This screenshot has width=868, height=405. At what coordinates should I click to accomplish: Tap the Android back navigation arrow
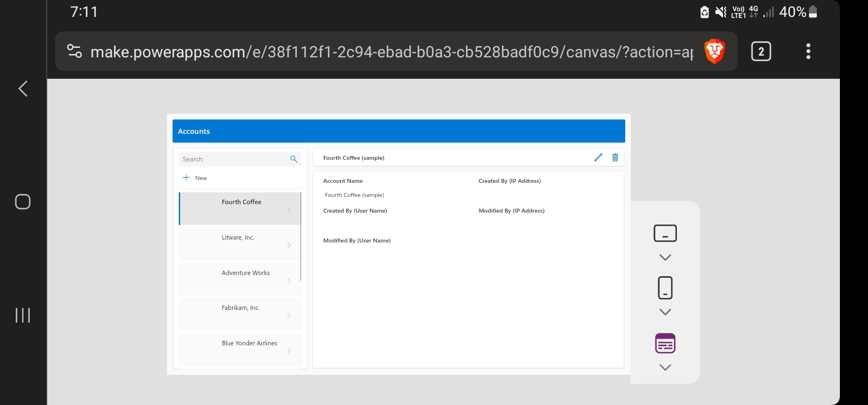pyautogui.click(x=22, y=88)
